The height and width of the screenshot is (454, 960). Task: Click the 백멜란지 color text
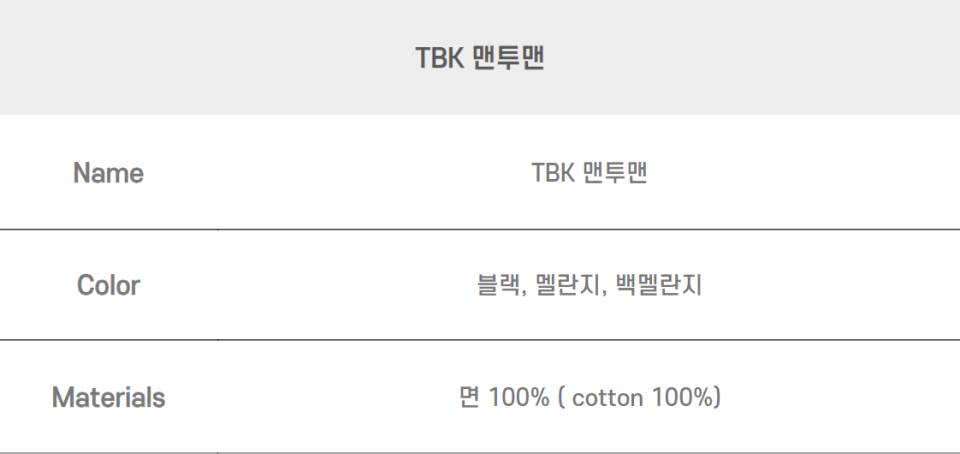pos(655,286)
